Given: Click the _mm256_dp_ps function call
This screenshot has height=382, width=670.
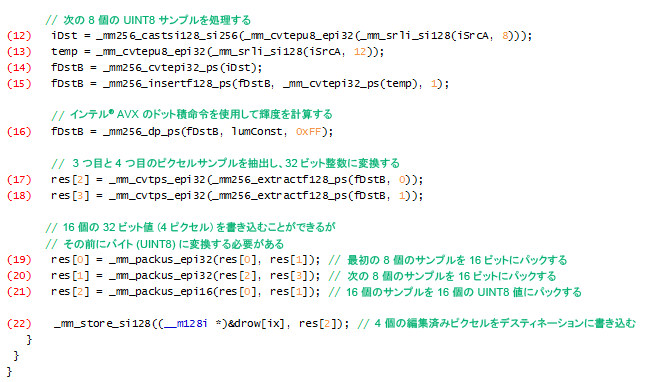Looking at the screenshot, I should pos(217,132).
